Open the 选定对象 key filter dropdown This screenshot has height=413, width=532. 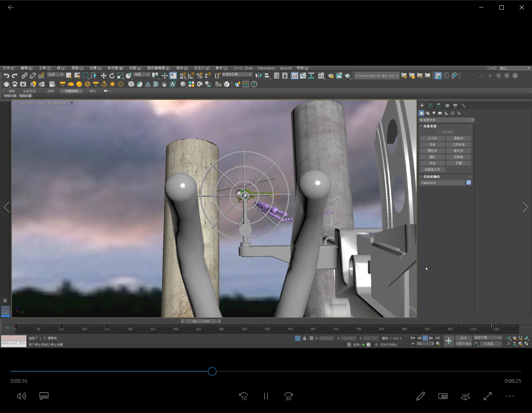488,338
